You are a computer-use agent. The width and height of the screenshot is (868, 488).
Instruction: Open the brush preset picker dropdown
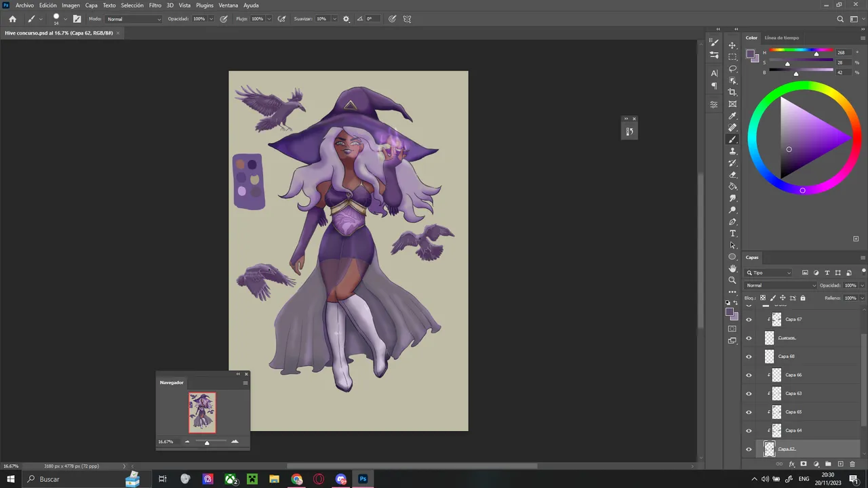pyautogui.click(x=65, y=19)
